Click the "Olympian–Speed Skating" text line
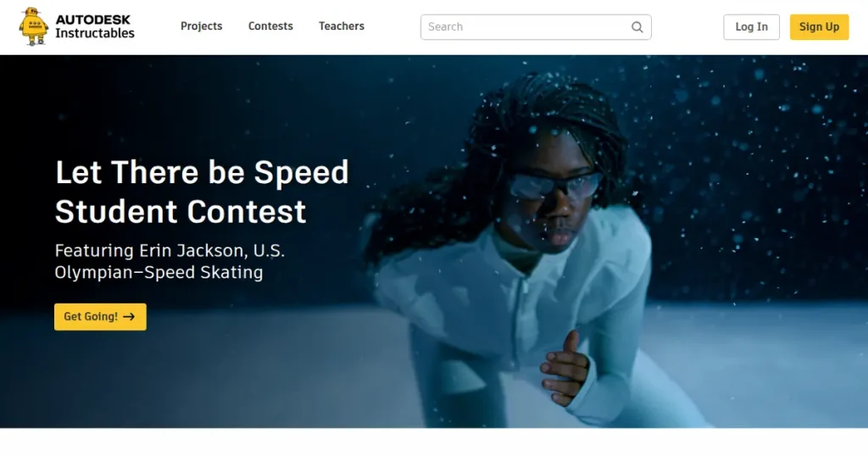Viewport: 868px width, 456px height. point(159,272)
